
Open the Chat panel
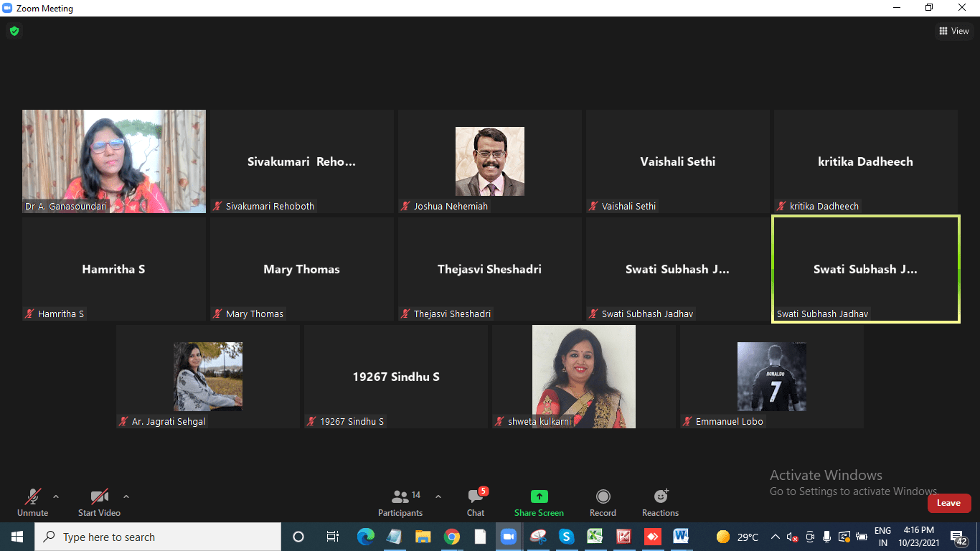(476, 502)
